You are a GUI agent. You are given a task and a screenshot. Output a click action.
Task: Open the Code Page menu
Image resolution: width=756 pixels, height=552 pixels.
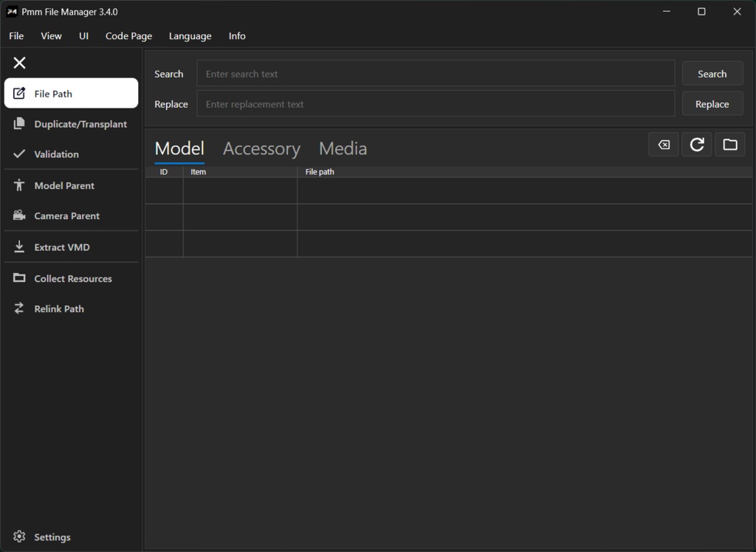(x=128, y=36)
